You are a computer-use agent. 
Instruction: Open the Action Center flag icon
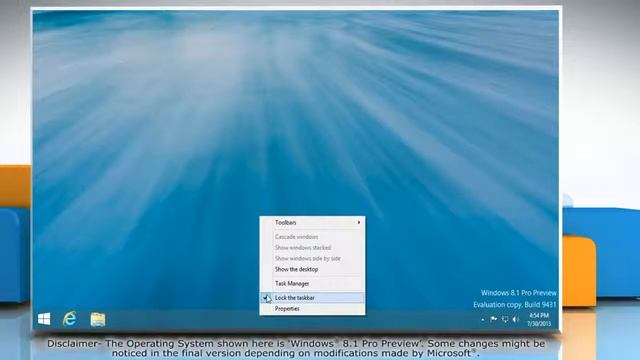pyautogui.click(x=493, y=319)
